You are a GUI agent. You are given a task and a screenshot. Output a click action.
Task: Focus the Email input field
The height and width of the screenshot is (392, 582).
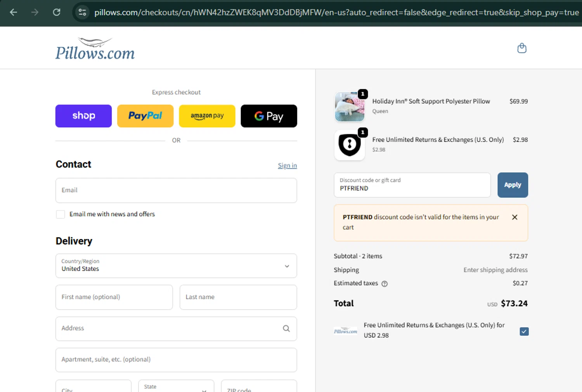pos(176,191)
